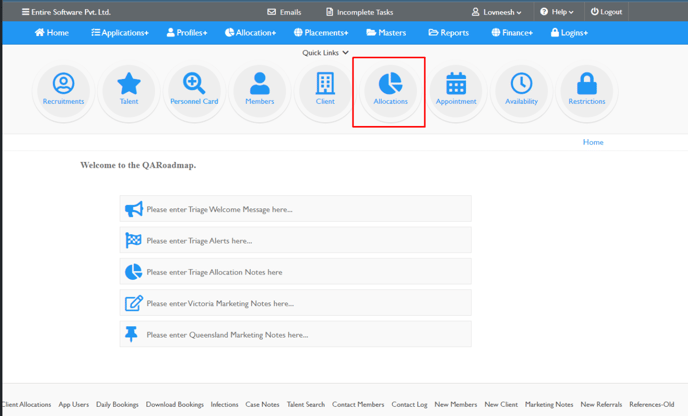Collapse the Quick Links chevron
This screenshot has height=416, width=688.
pyautogui.click(x=346, y=52)
